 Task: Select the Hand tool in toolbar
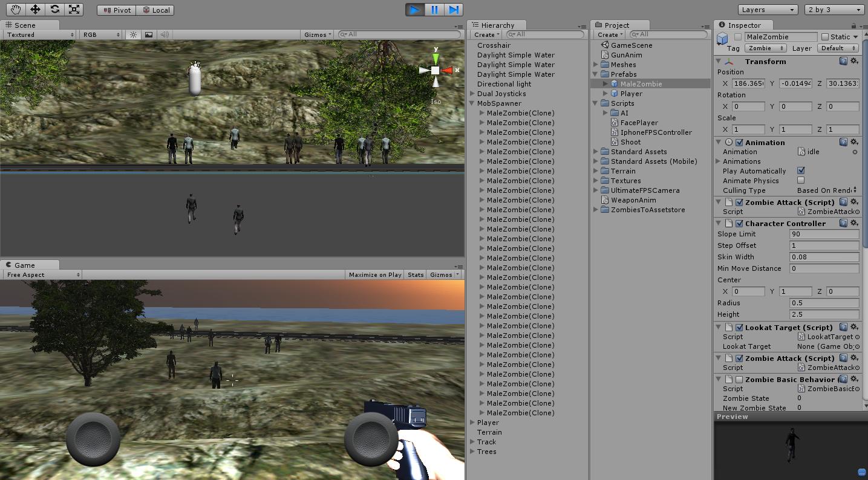16,9
